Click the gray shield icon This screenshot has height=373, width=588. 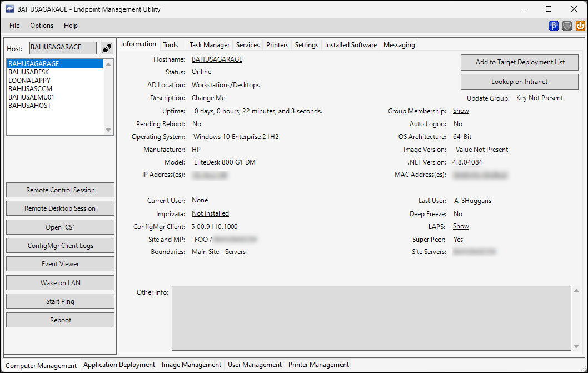tap(567, 26)
